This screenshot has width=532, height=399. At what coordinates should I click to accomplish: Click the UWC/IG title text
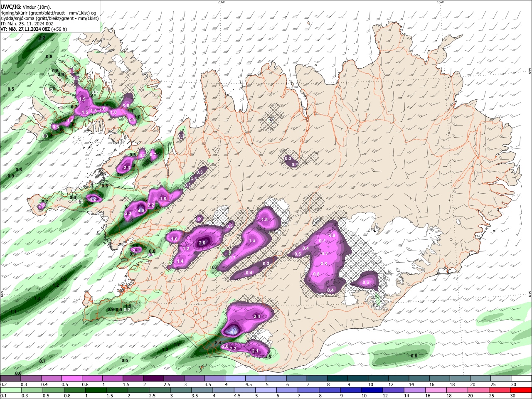pos(10,6)
